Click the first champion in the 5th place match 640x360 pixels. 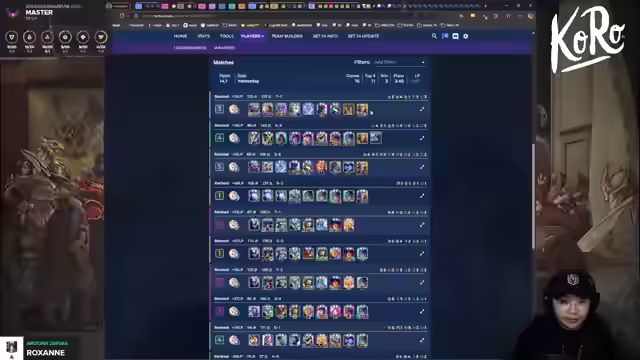tap(254, 167)
